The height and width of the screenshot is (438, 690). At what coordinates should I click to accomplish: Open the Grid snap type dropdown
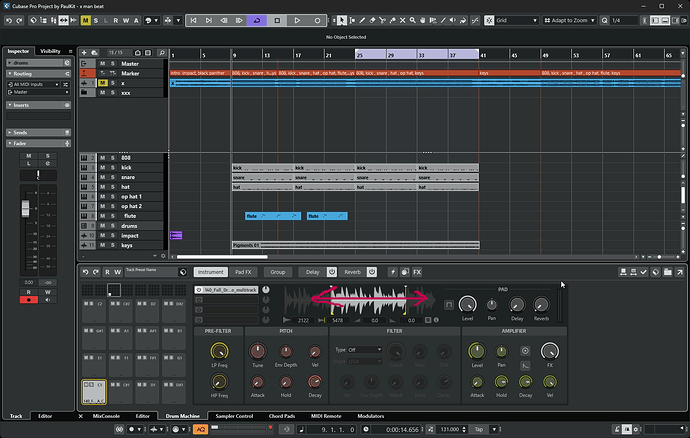point(517,20)
